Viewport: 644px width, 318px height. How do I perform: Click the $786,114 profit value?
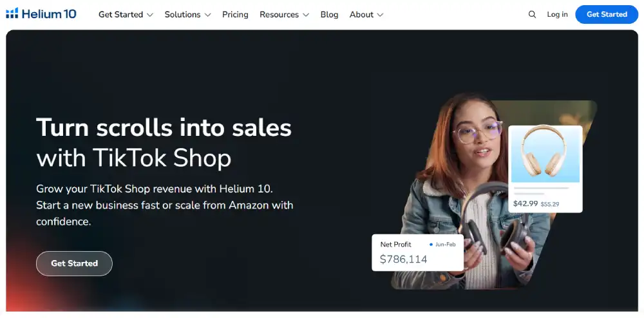pyautogui.click(x=403, y=259)
